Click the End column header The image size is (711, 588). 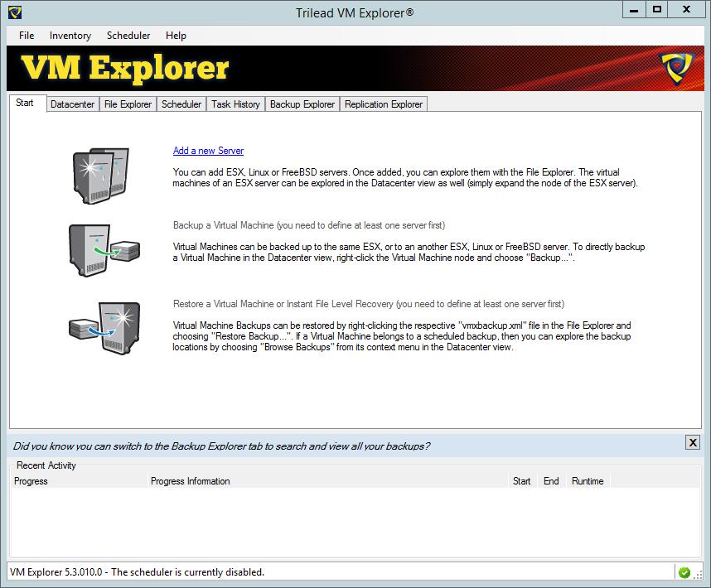[551, 481]
